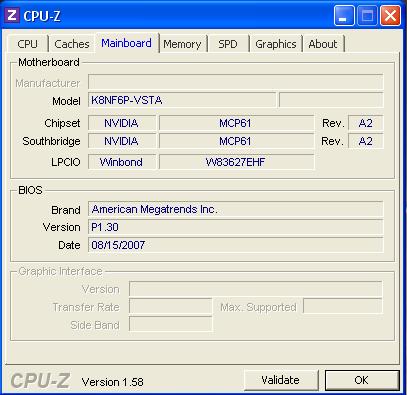Click the empty Manufacturer field

[x=236, y=82]
